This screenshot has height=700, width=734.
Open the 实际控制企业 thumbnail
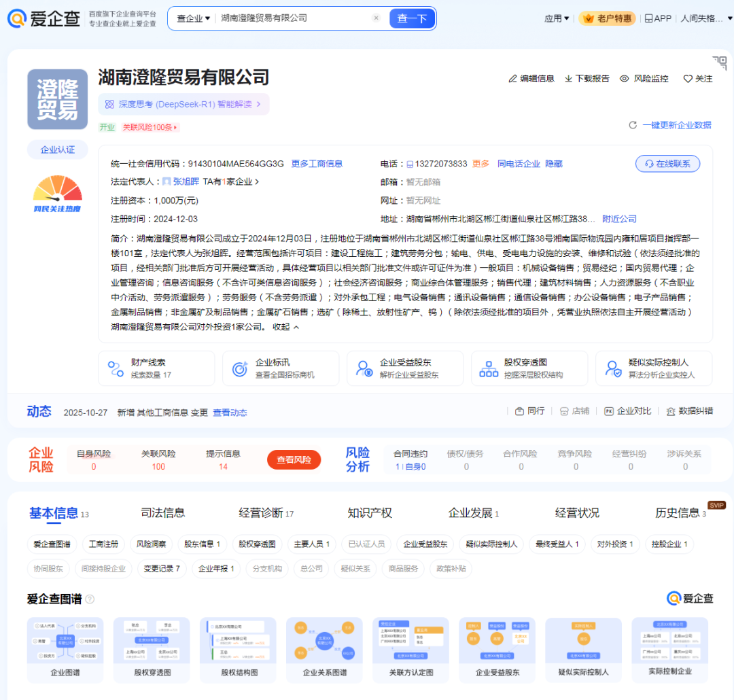coord(670,650)
